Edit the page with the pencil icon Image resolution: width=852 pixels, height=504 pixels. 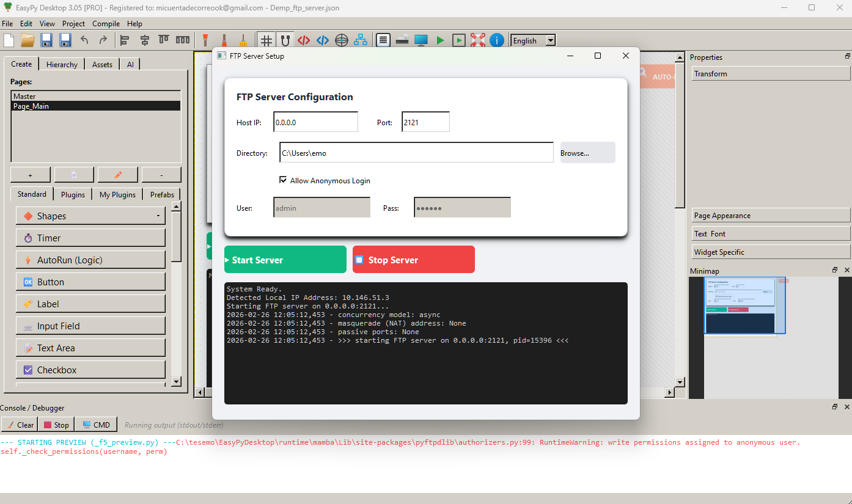point(118,175)
